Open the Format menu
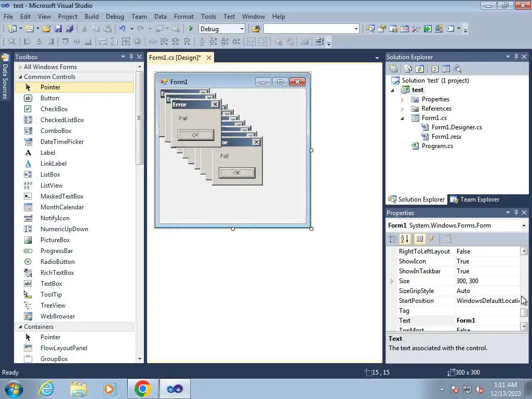The width and height of the screenshot is (532, 399). tap(183, 16)
